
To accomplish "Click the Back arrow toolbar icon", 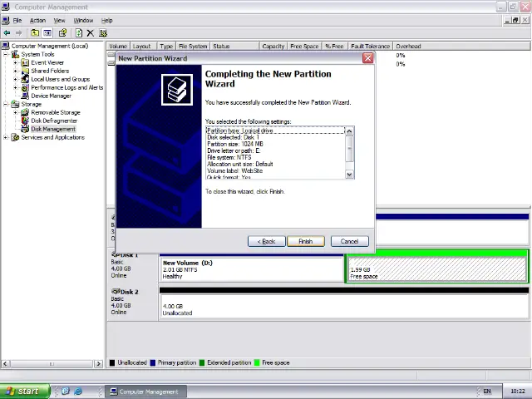I will click(7, 33).
